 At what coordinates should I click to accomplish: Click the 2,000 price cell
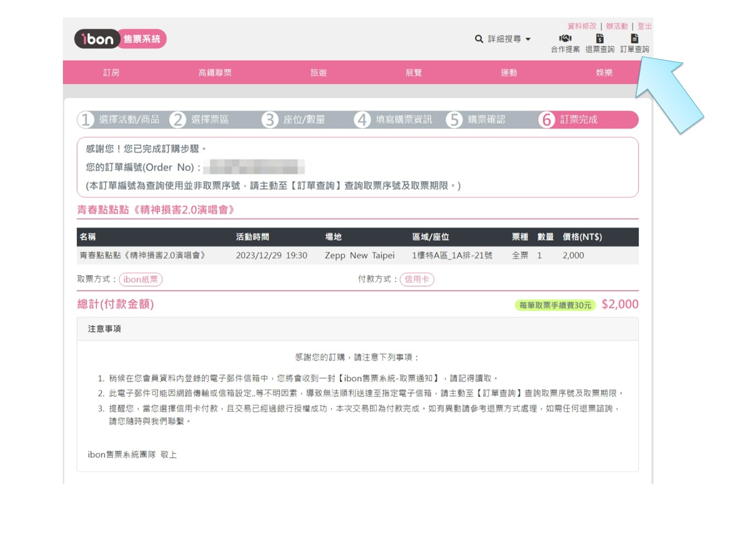[x=573, y=255]
